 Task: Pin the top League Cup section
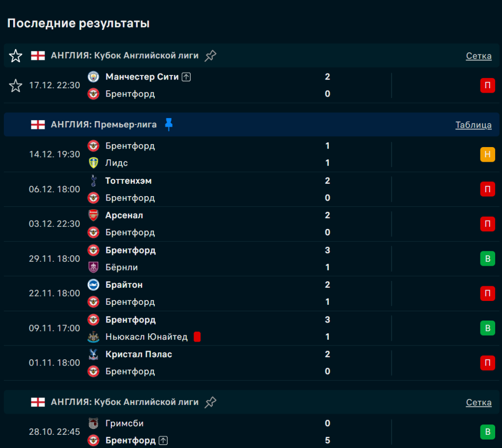coord(210,56)
